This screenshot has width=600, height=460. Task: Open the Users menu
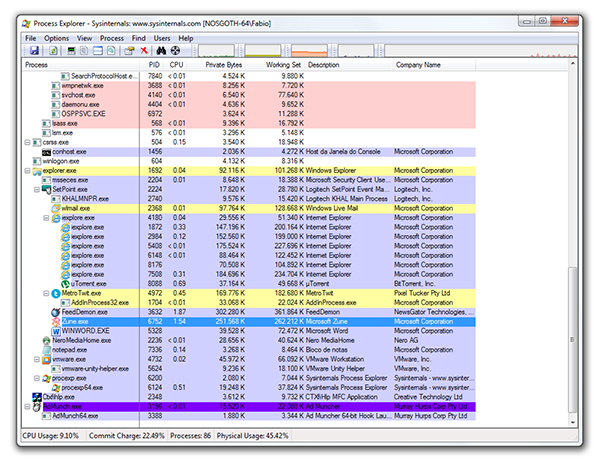point(162,38)
